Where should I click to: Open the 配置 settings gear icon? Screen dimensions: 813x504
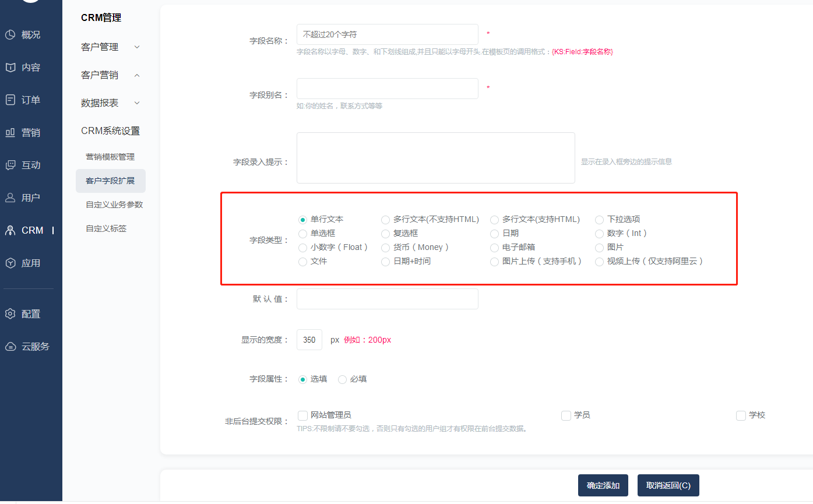[x=10, y=314]
